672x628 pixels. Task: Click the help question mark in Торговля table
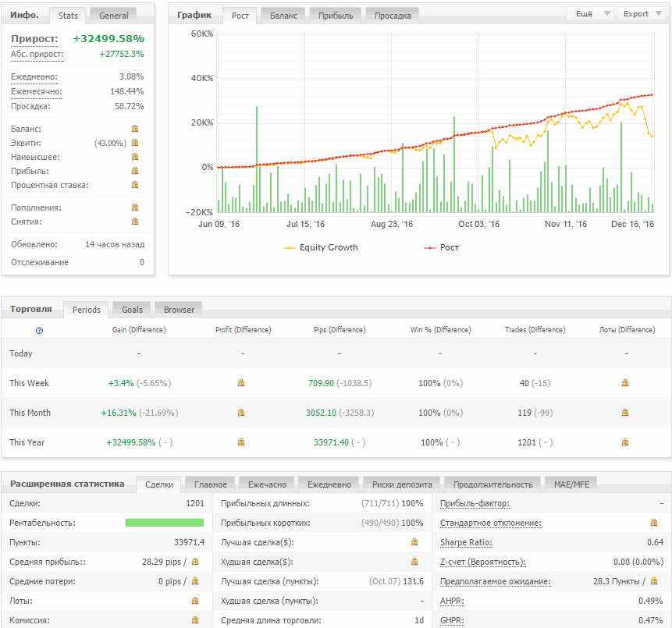tap(40, 330)
